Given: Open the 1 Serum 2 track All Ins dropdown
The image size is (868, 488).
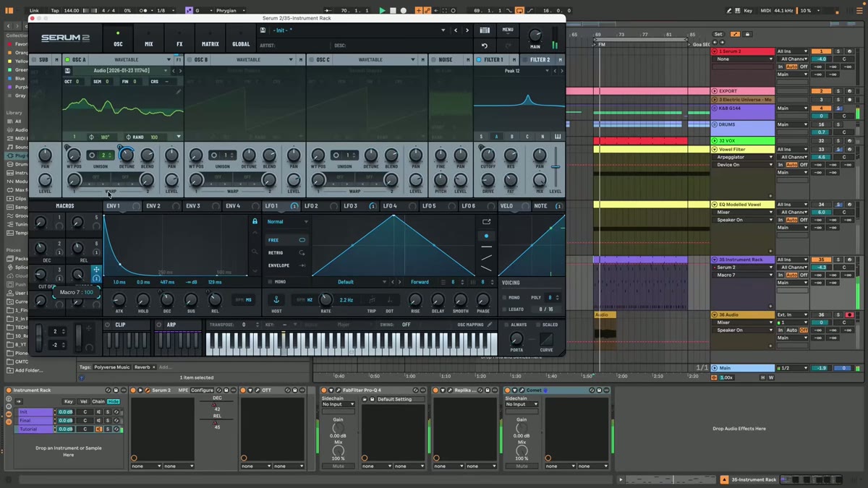Looking at the screenshot, I should tap(792, 51).
